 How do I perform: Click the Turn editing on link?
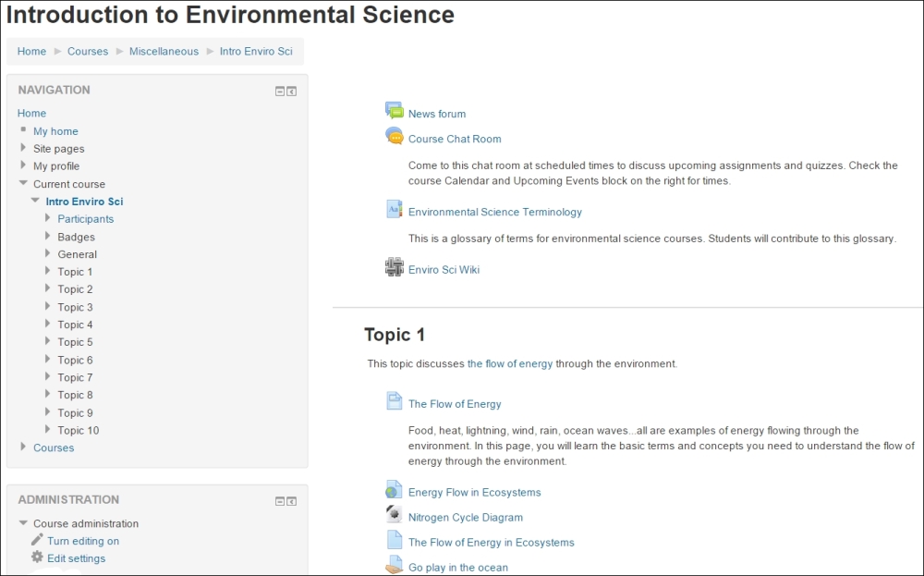[x=83, y=541]
